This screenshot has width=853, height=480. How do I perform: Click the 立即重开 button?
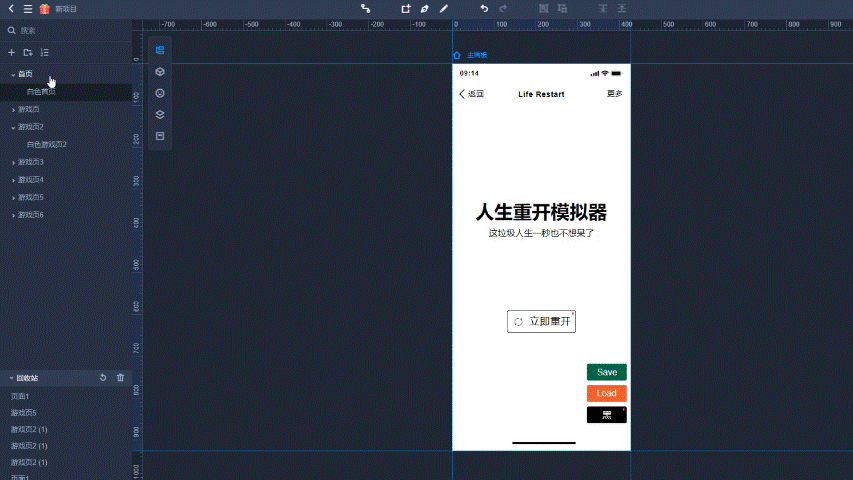(541, 322)
